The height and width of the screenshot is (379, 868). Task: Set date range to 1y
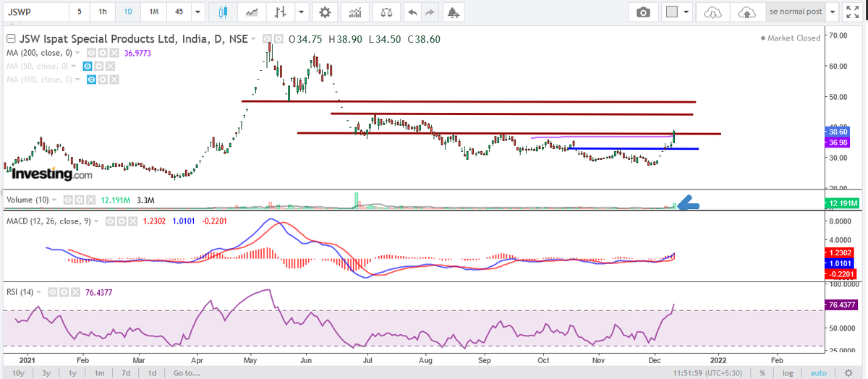coord(72,373)
